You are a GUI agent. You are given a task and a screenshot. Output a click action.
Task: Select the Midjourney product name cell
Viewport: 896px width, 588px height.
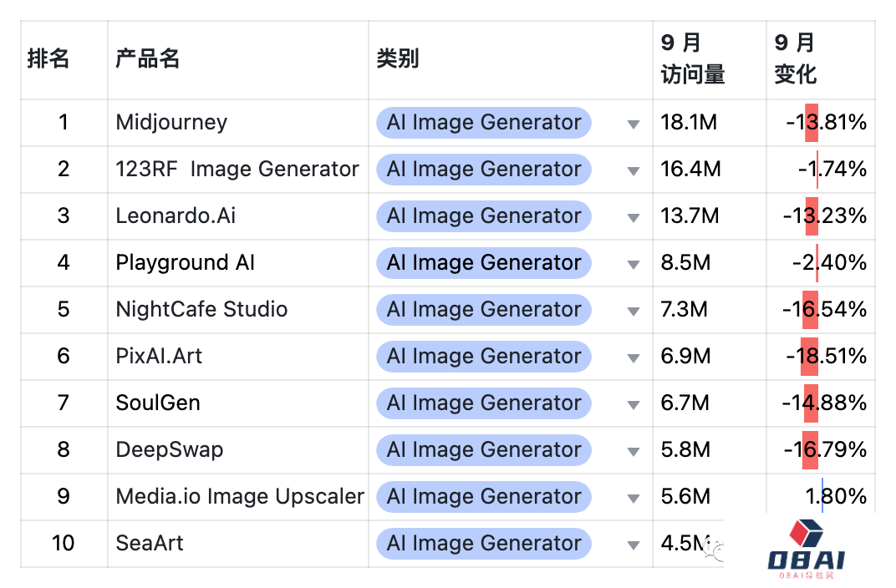click(x=238, y=123)
